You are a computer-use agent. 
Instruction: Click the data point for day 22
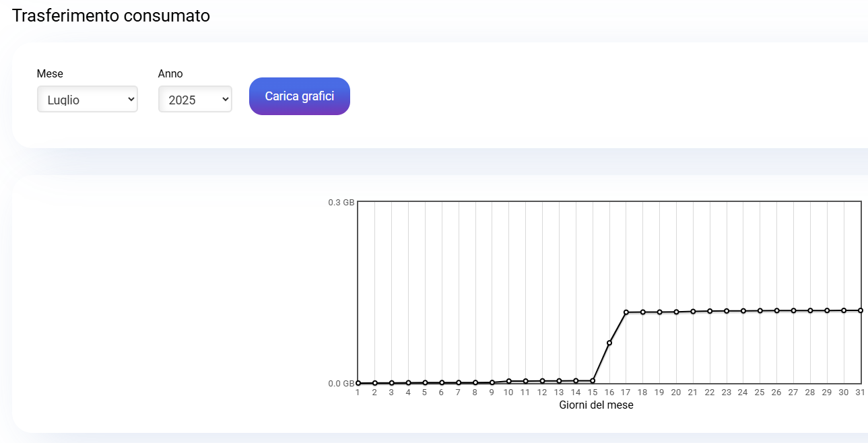coord(710,311)
